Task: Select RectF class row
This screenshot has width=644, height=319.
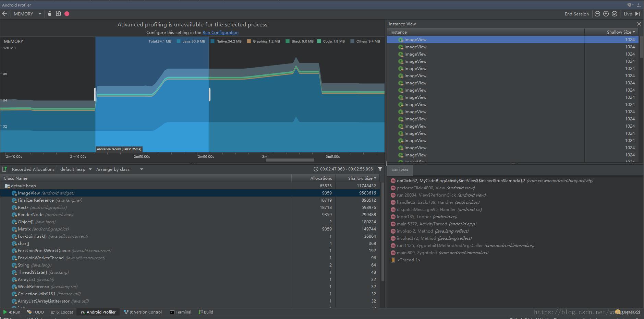Action: tap(190, 208)
